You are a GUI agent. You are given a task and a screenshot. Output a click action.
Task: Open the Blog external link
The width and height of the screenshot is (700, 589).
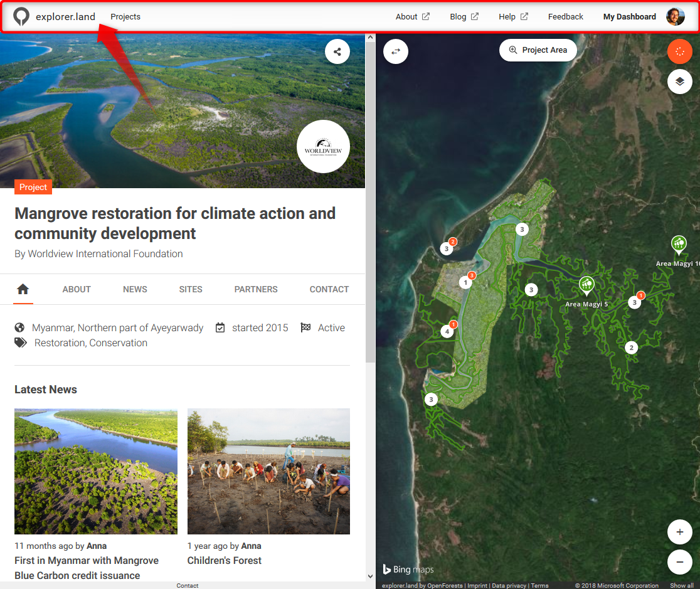pyautogui.click(x=464, y=17)
